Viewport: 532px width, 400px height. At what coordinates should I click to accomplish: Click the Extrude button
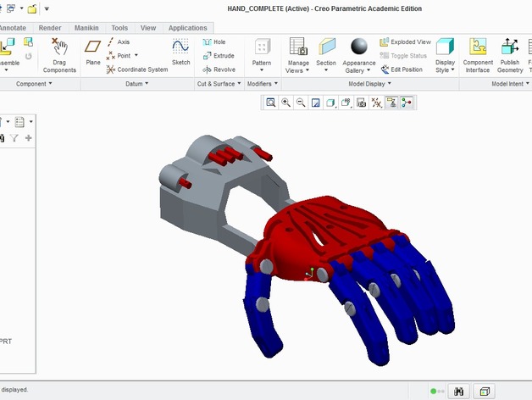click(x=219, y=56)
